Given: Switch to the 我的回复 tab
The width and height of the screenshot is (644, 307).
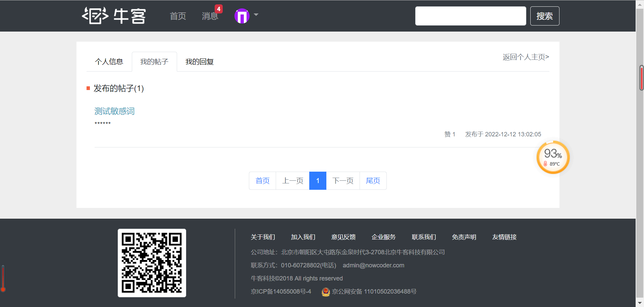Looking at the screenshot, I should pyautogui.click(x=200, y=62).
